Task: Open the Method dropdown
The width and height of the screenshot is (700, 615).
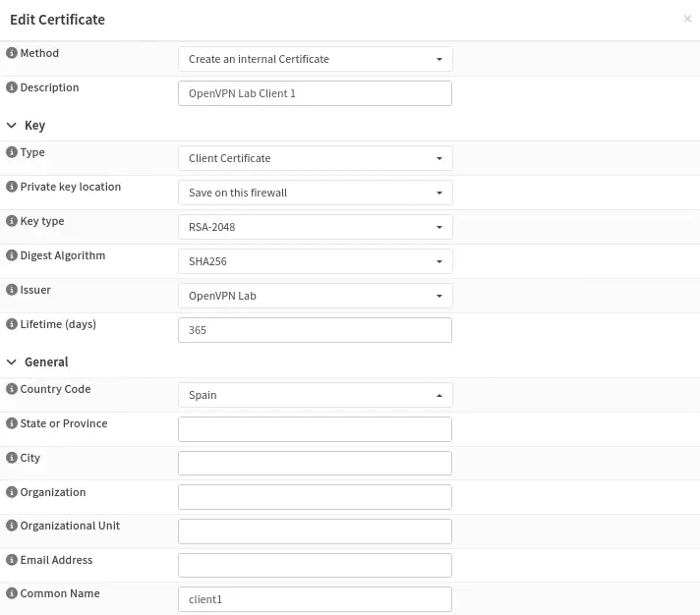Action: (x=315, y=59)
